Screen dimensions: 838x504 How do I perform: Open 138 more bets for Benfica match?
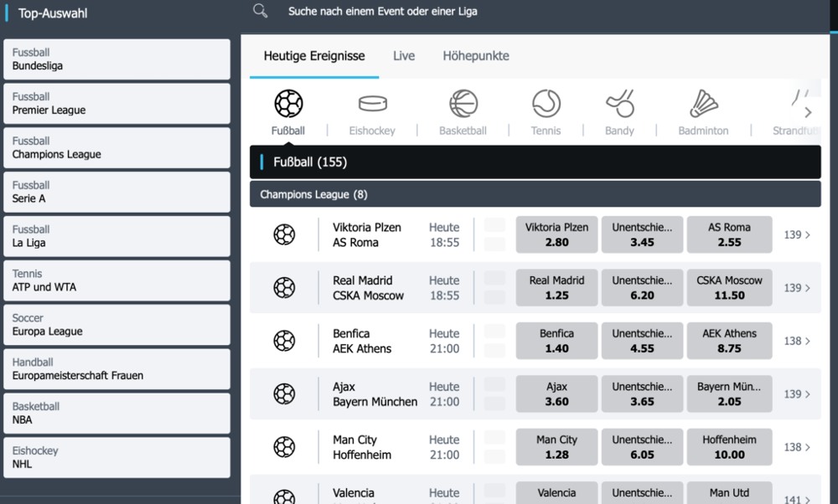[798, 341]
